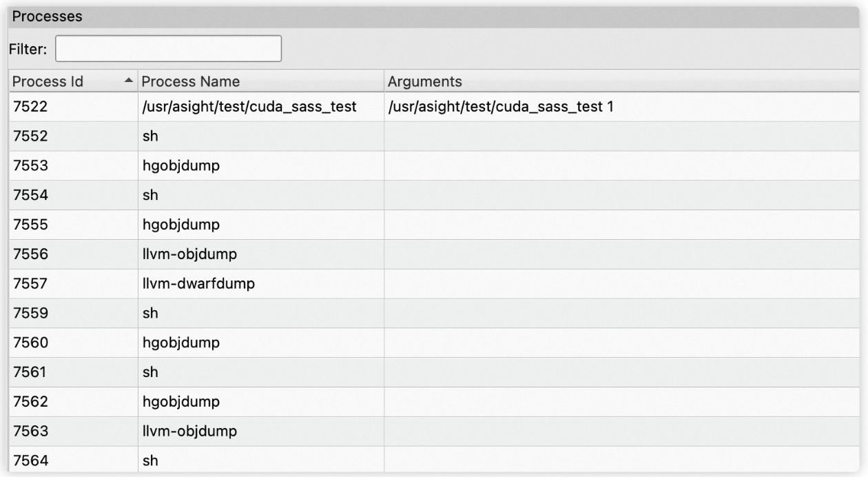The image size is (868, 477).
Task: Select process id 7555 cell
Action: [72, 225]
